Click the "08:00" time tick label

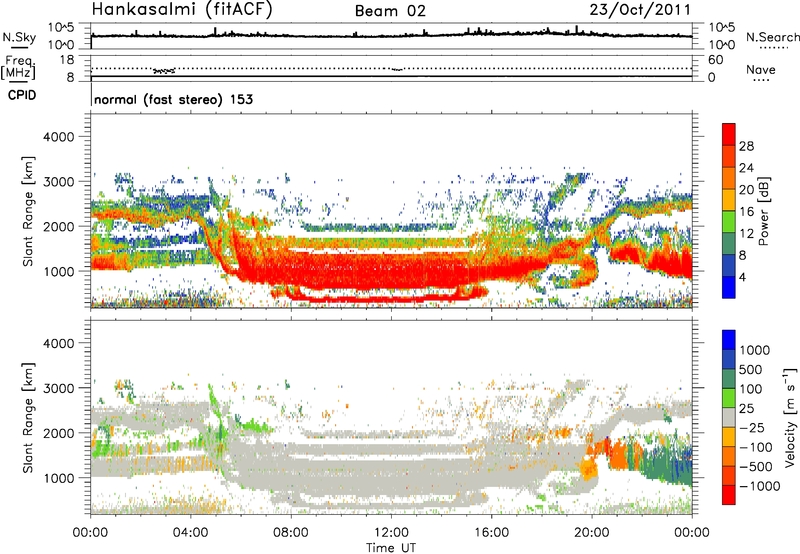(291, 533)
